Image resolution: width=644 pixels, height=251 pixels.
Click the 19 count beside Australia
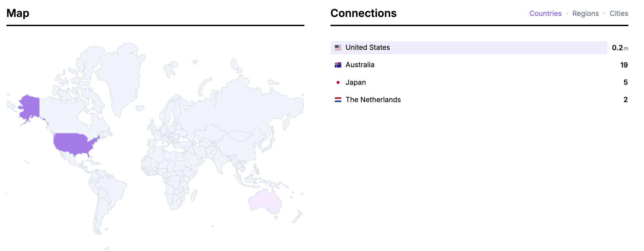(x=624, y=65)
